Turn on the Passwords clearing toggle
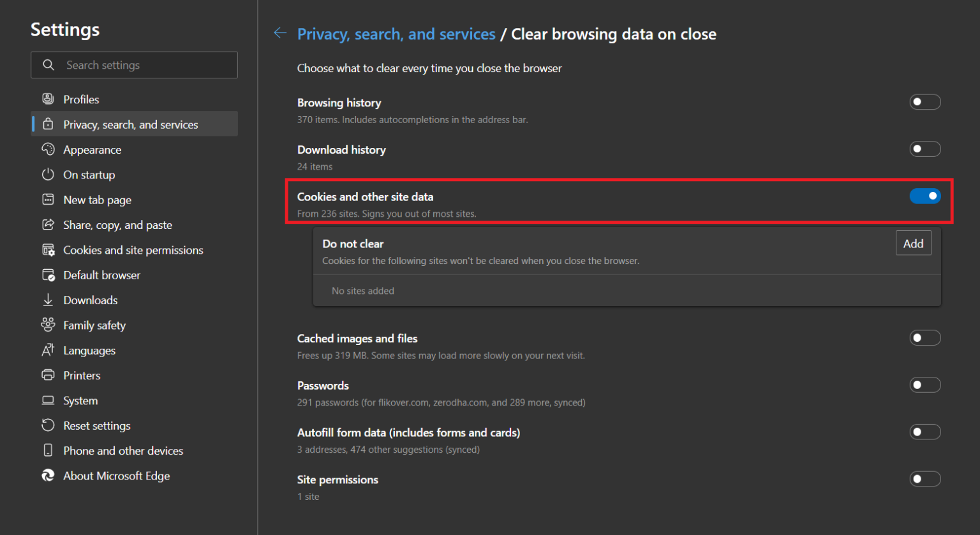The height and width of the screenshot is (535, 980). pyautogui.click(x=925, y=385)
